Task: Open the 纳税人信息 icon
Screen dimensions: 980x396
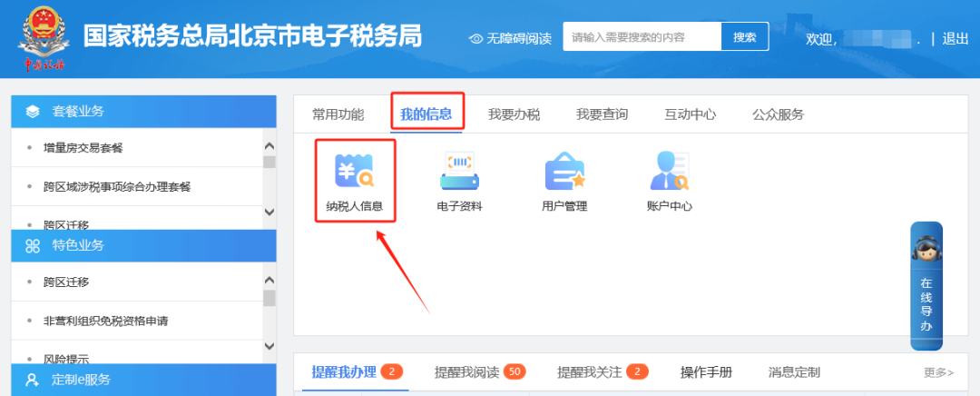Action: 355,180
